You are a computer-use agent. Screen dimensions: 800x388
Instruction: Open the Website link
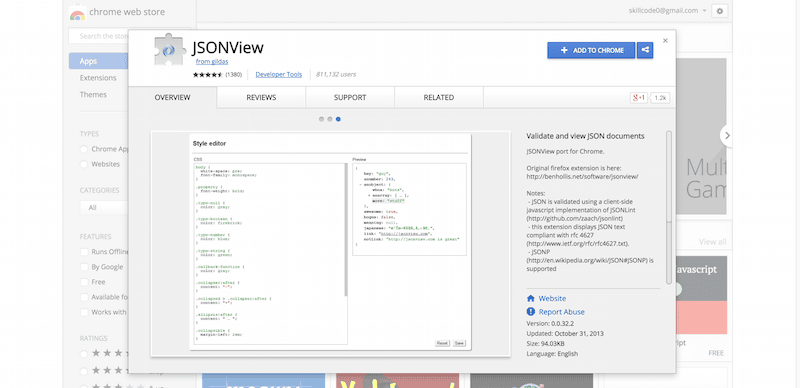[552, 299]
